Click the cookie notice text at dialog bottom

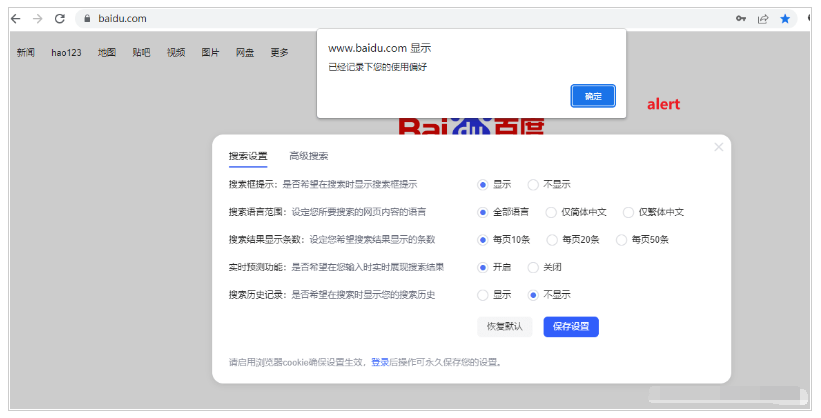click(365, 362)
